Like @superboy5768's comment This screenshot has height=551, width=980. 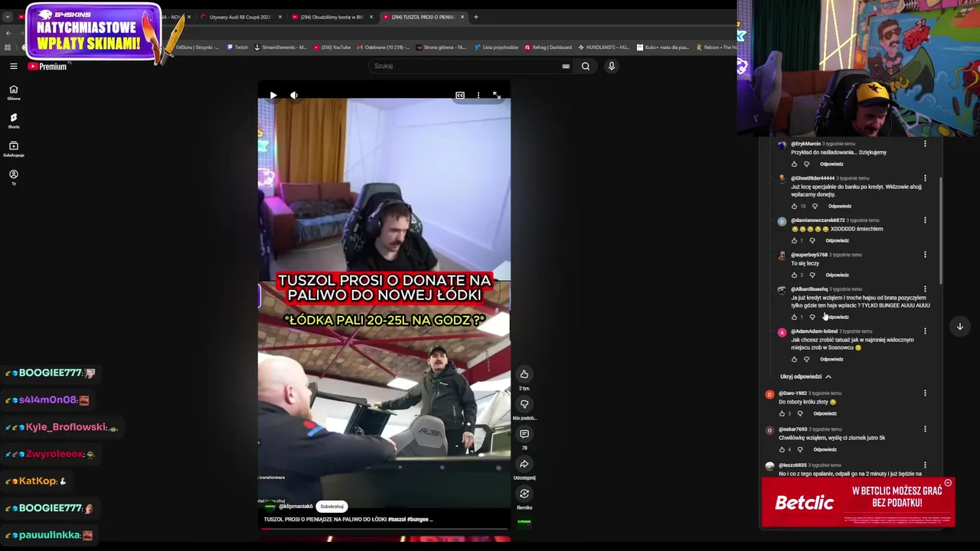[794, 275]
